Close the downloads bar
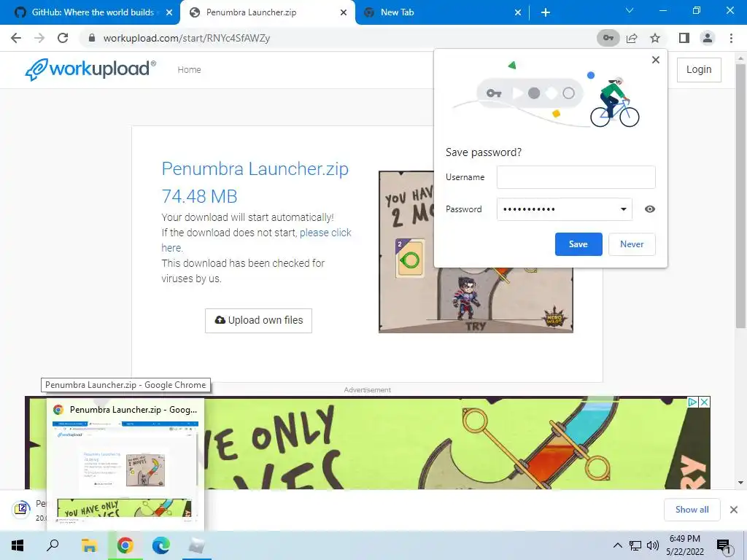This screenshot has height=560, width=747. (x=733, y=510)
